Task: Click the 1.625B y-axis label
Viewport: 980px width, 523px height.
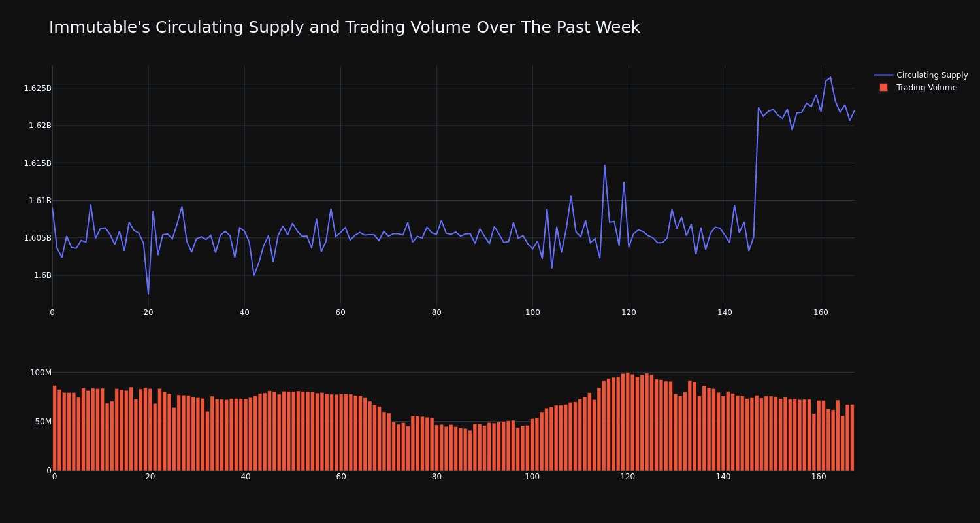Action: (37, 88)
